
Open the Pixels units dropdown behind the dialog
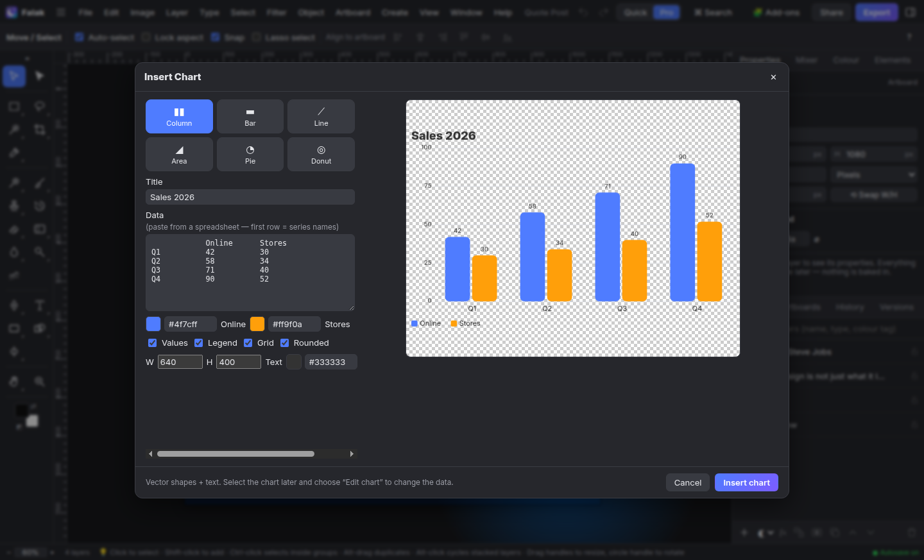[875, 174]
